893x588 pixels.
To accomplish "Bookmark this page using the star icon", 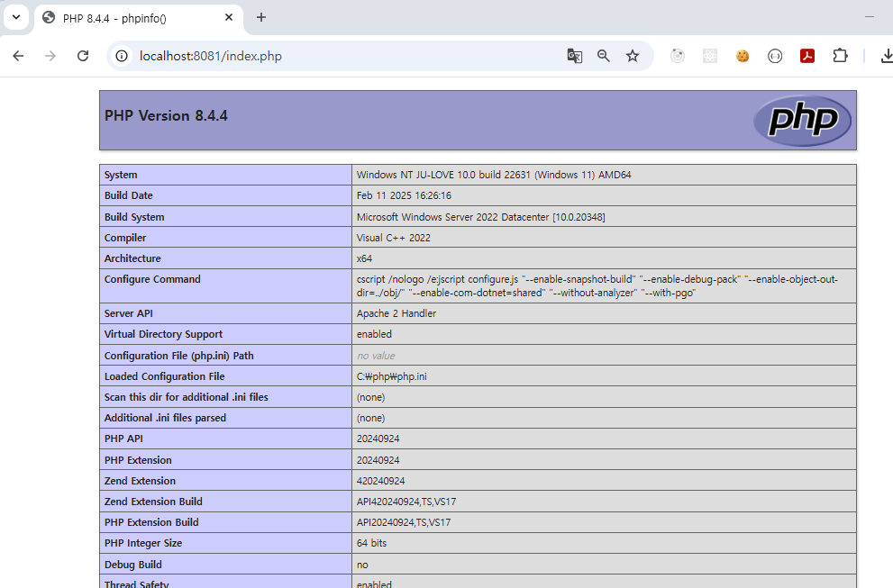I will [x=632, y=55].
